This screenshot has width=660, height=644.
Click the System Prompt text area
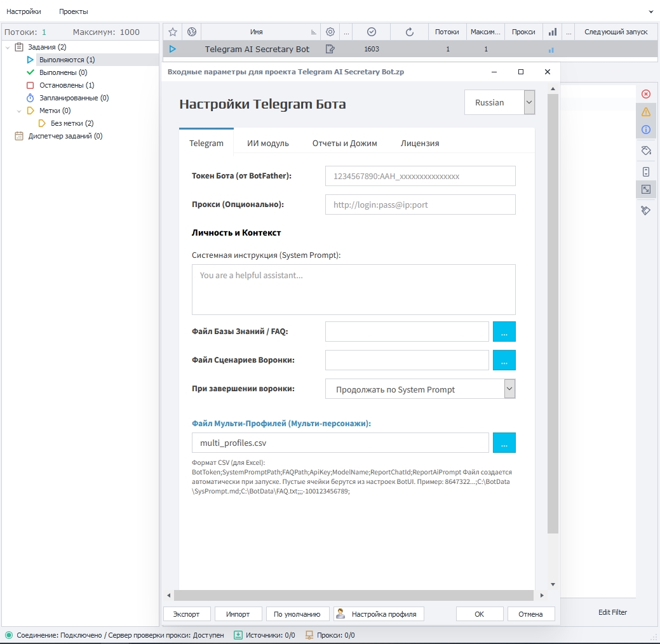click(354, 290)
